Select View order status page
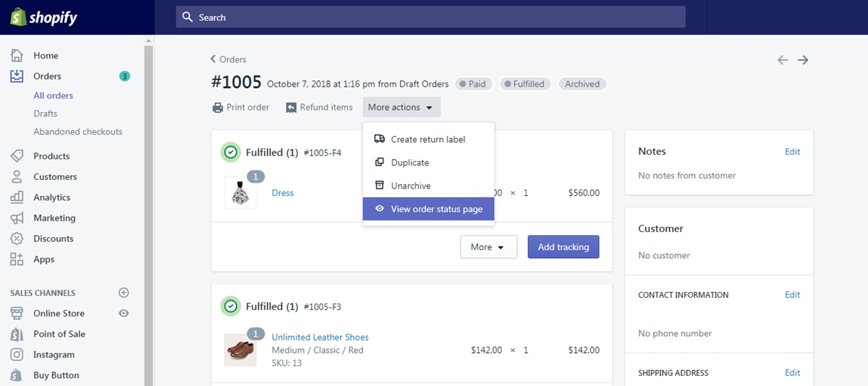 click(x=428, y=209)
